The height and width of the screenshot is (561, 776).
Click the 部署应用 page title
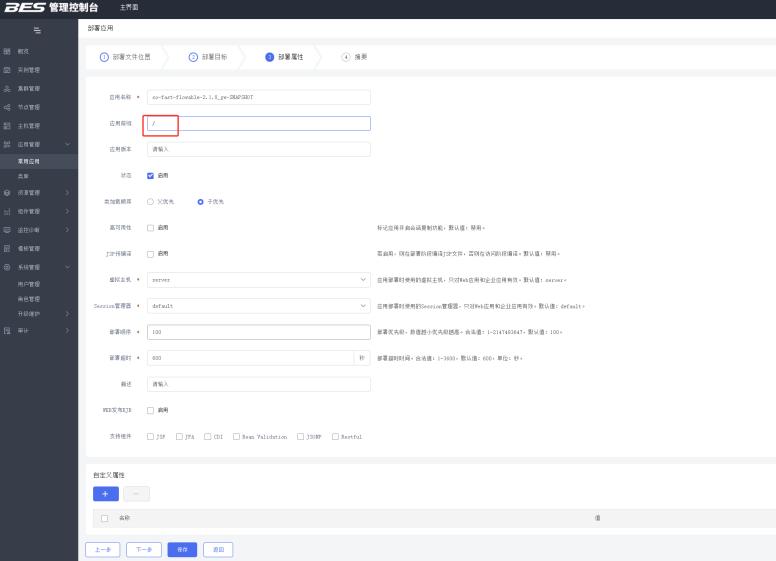[x=100, y=28]
